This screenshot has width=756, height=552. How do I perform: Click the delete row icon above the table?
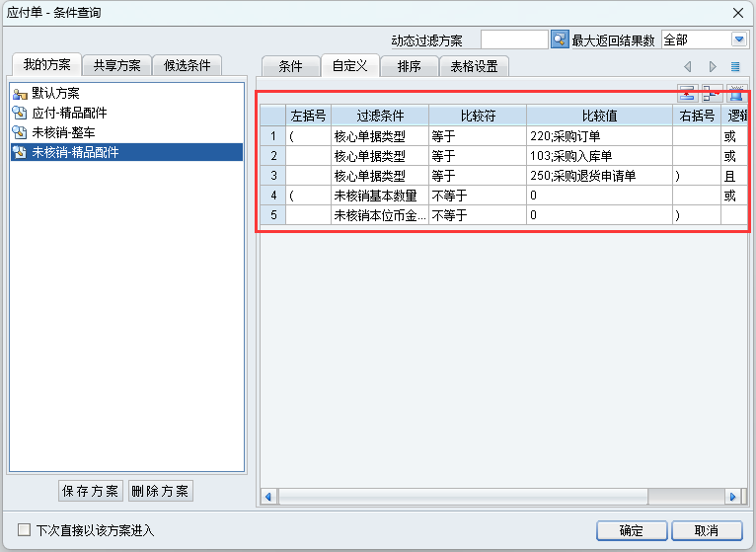click(x=711, y=94)
